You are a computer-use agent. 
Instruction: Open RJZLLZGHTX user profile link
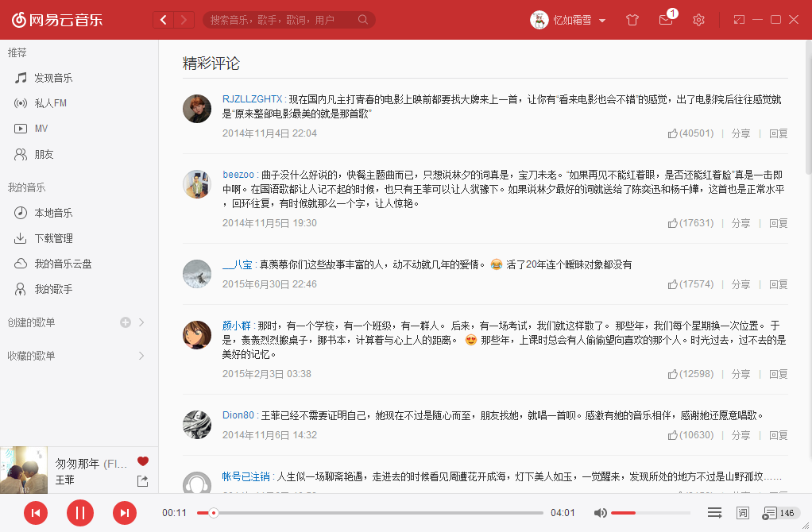pyautogui.click(x=252, y=98)
